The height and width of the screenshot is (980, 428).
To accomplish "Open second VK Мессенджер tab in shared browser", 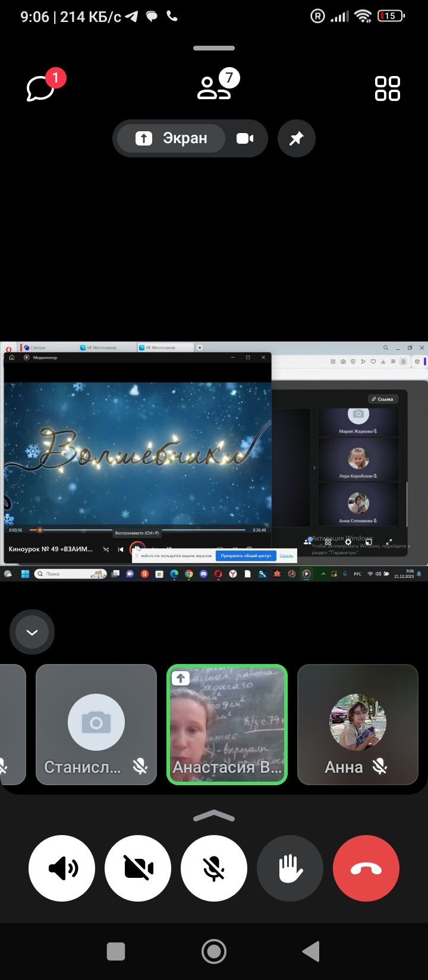I will pyautogui.click(x=165, y=347).
